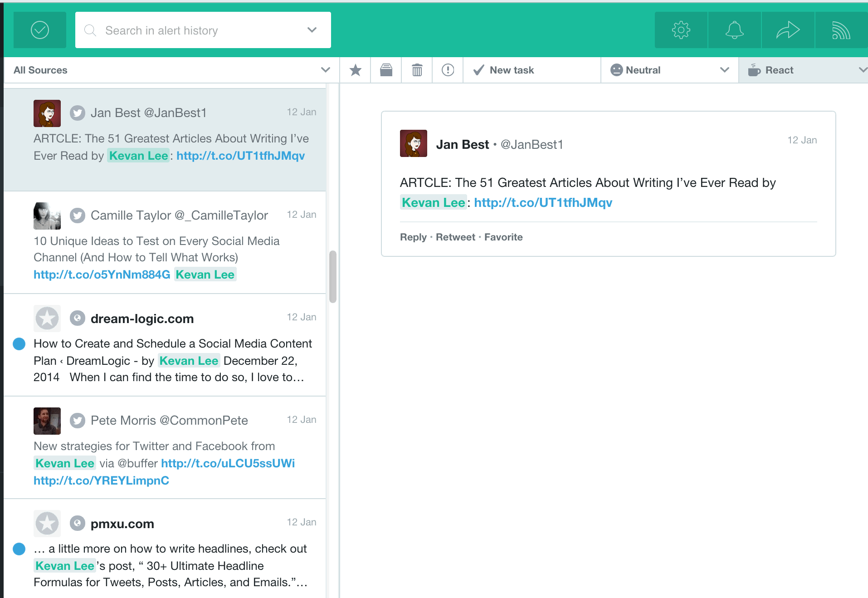Archive the selected mention

pyautogui.click(x=386, y=70)
